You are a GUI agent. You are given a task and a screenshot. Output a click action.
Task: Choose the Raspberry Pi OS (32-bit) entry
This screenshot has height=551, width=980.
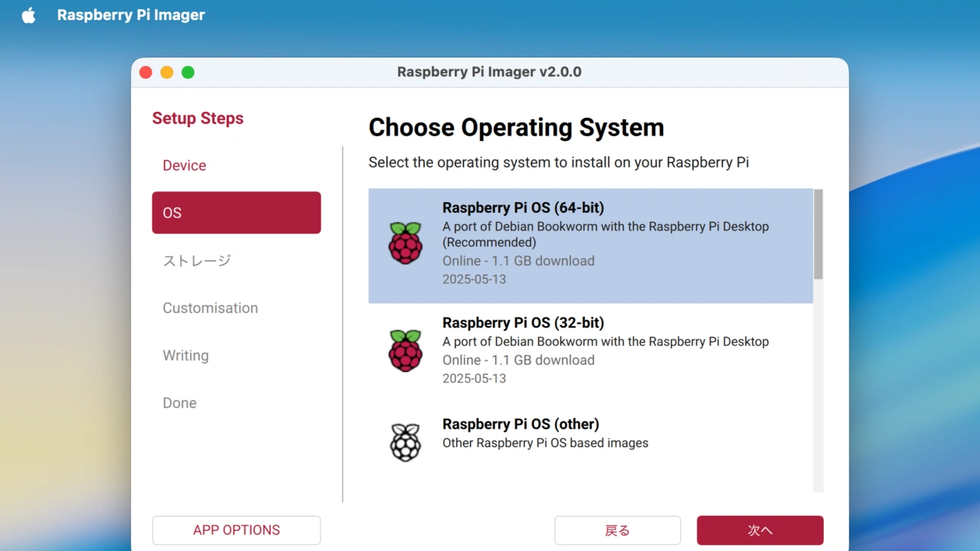tap(591, 350)
